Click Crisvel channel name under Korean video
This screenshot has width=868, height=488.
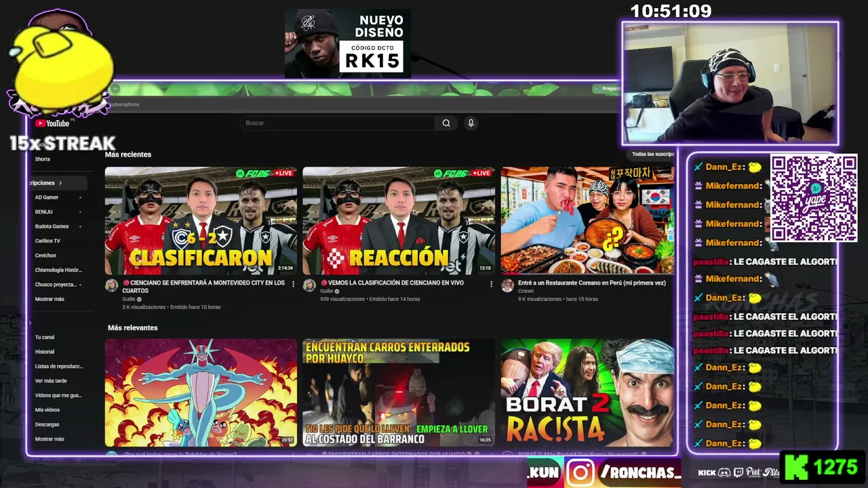pyautogui.click(x=526, y=291)
